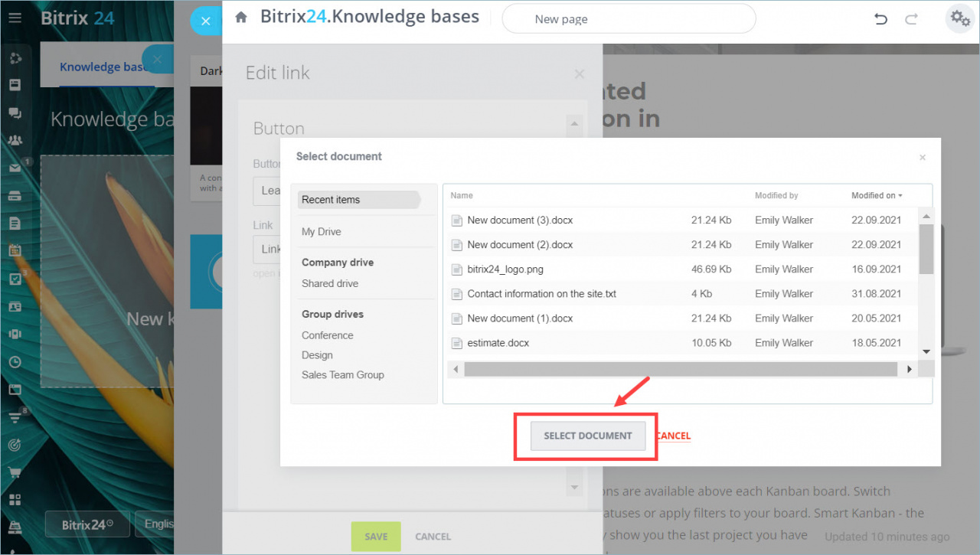Click the New page title field
This screenshot has width=980, height=555.
point(629,19)
